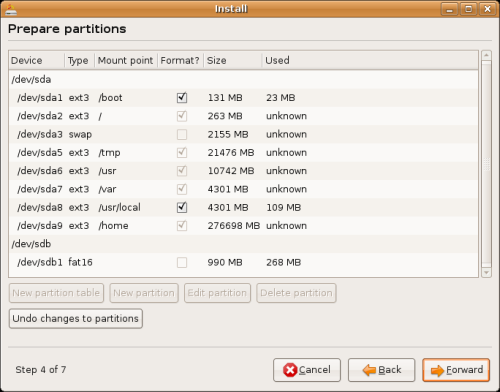Click the /boot mount point cell
This screenshot has width=500, height=392.
coord(110,98)
